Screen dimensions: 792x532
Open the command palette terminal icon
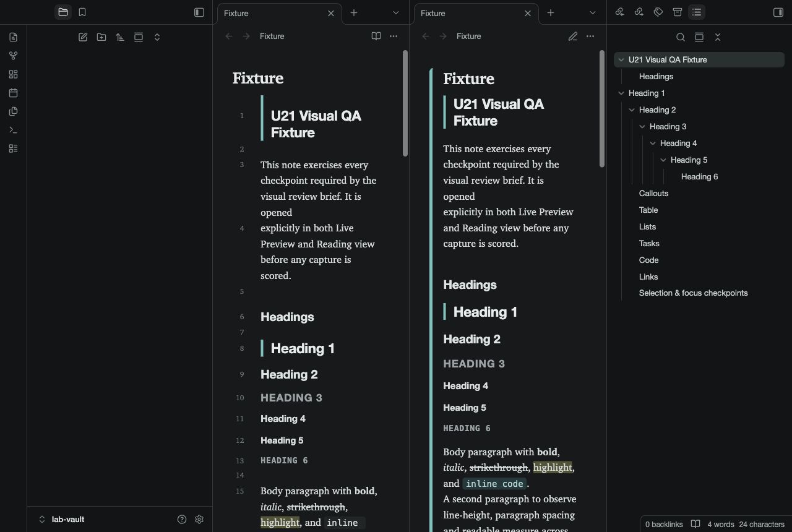pos(13,130)
